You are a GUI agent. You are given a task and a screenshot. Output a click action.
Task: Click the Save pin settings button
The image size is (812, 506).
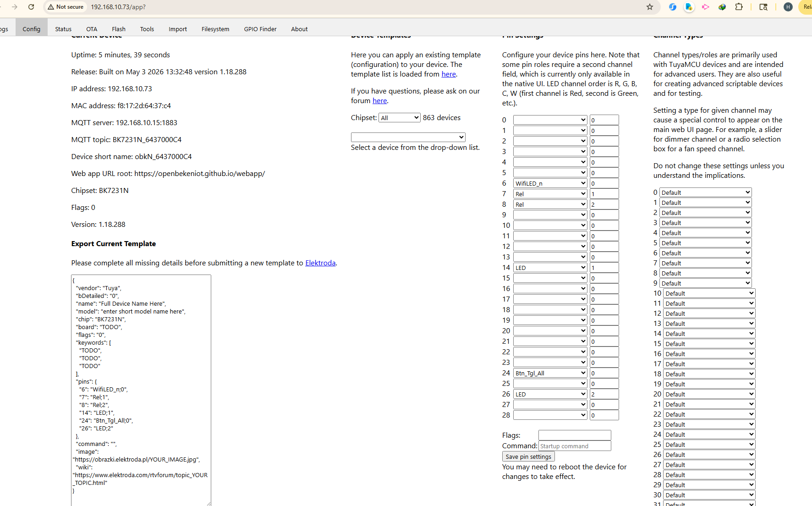(x=528, y=456)
